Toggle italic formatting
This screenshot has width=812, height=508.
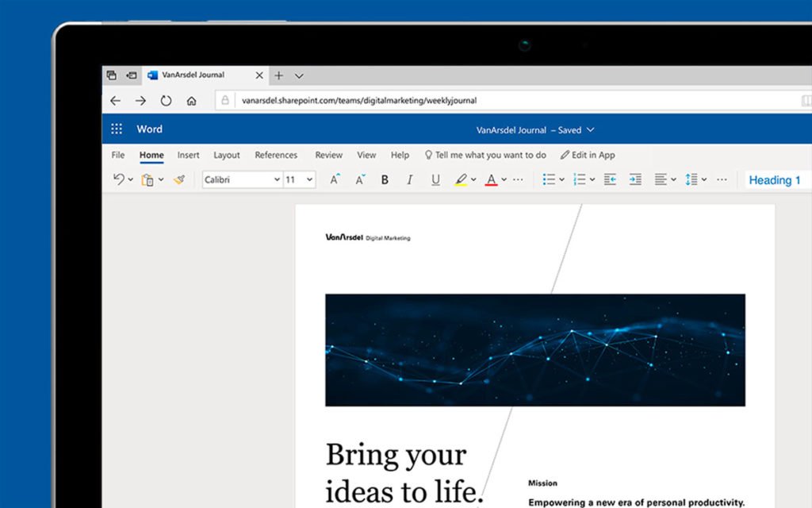(x=410, y=180)
